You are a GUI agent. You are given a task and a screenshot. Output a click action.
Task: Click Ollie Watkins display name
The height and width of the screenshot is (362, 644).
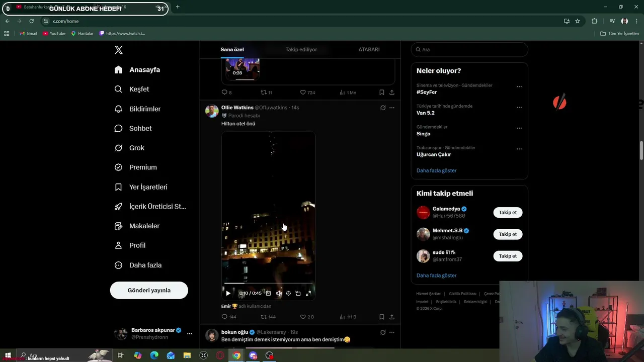tap(237, 108)
